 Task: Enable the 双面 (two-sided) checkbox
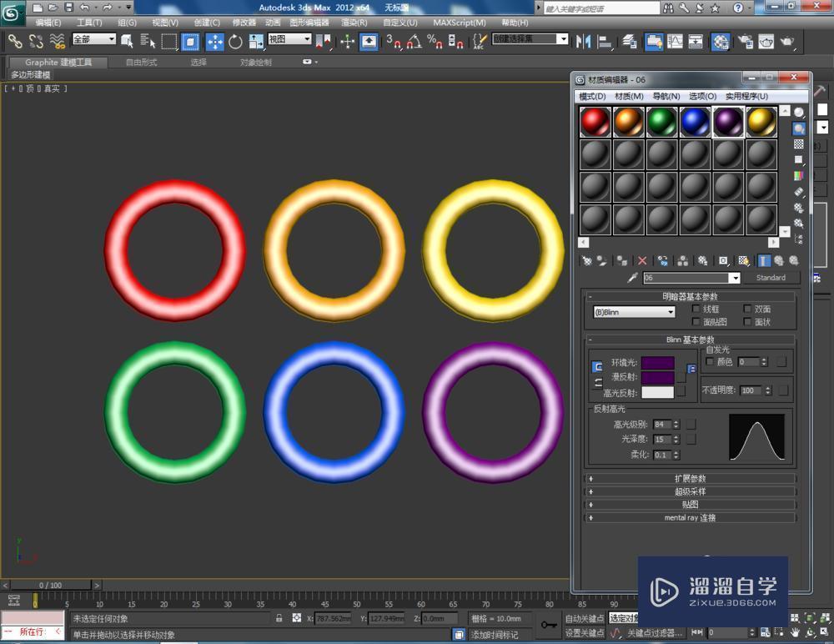click(748, 309)
